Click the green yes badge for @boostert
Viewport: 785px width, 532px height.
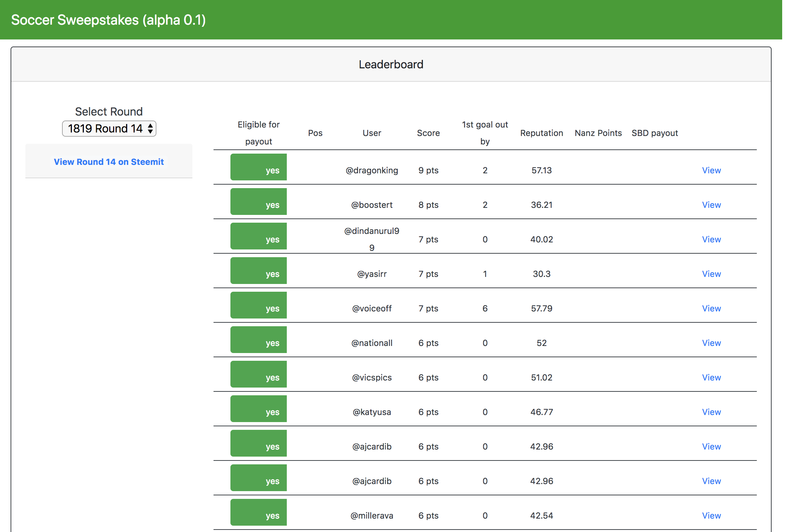coord(259,202)
